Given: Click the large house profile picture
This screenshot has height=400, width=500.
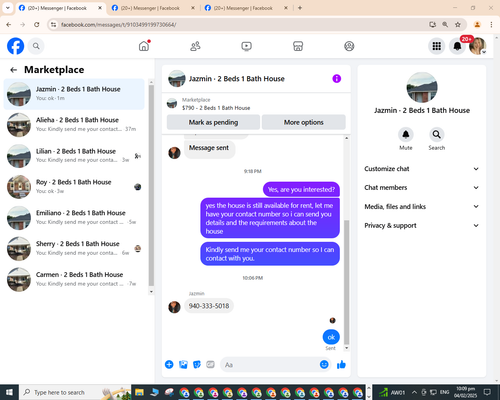Looking at the screenshot, I should pyautogui.click(x=422, y=87).
